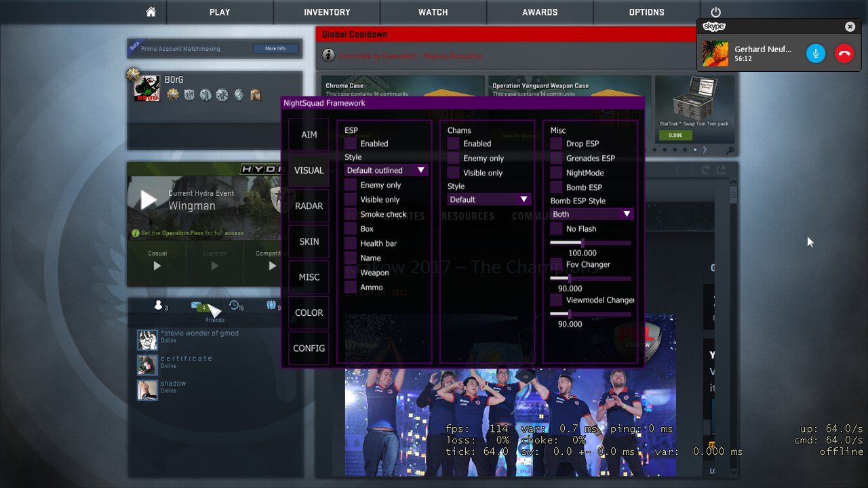The width and height of the screenshot is (868, 488).
Task: Click shadow's friend avatar
Action: point(147,390)
